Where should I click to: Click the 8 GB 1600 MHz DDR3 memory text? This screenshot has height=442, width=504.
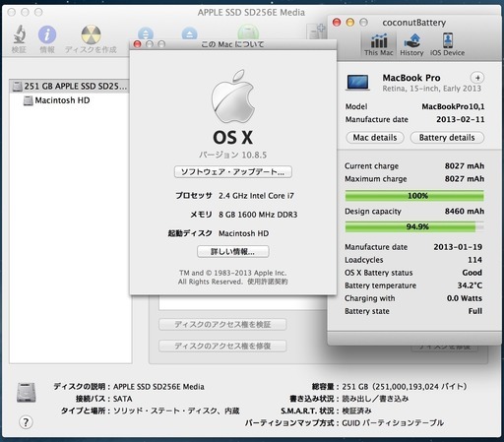click(258, 215)
